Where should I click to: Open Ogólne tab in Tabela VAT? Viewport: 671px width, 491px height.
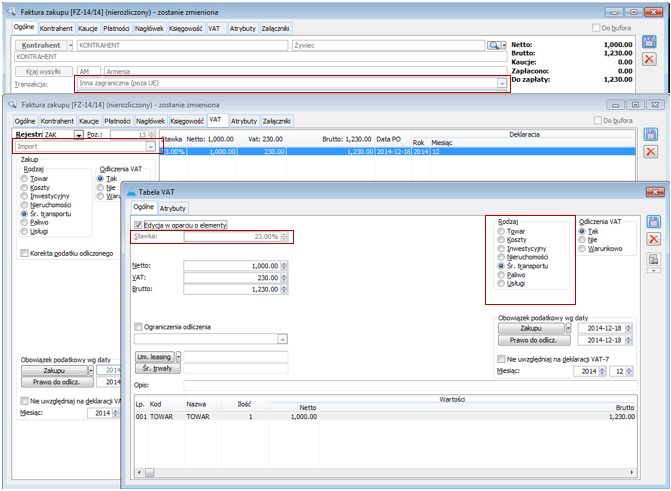tap(143, 207)
